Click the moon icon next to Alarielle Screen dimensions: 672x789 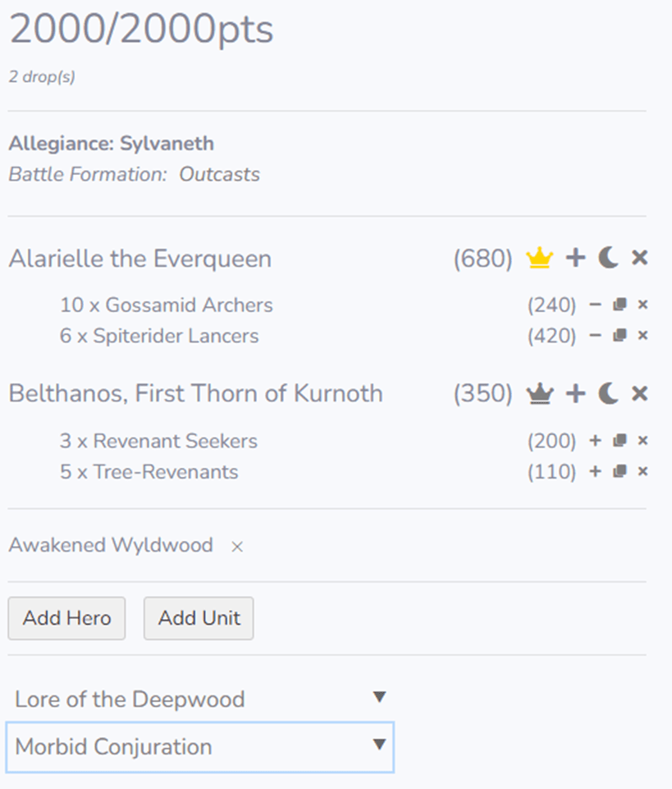point(608,259)
